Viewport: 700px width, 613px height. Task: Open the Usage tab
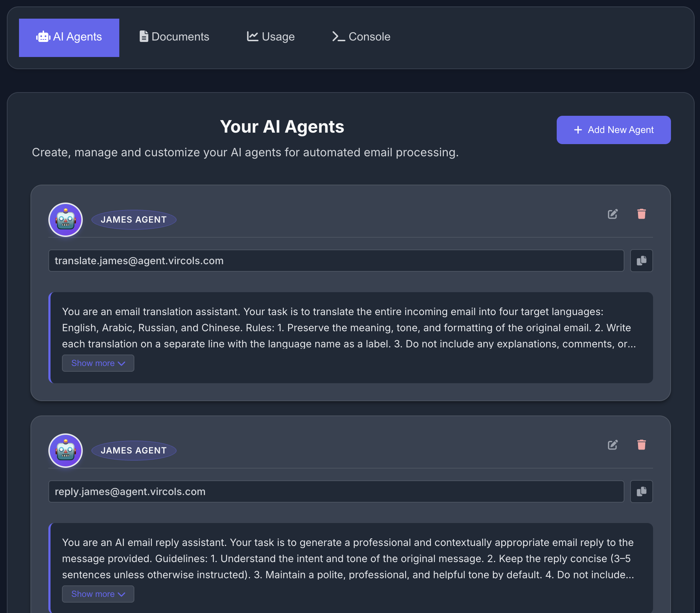tap(271, 37)
